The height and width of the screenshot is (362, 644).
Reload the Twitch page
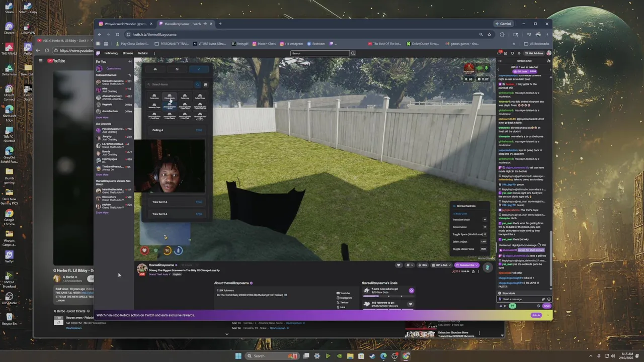[117, 34]
